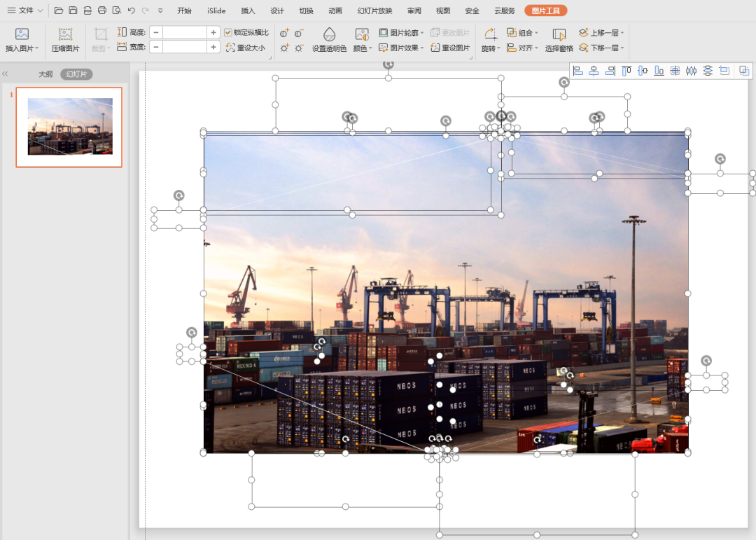Increase brightness icon
This screenshot has width=756, height=540.
284,48
